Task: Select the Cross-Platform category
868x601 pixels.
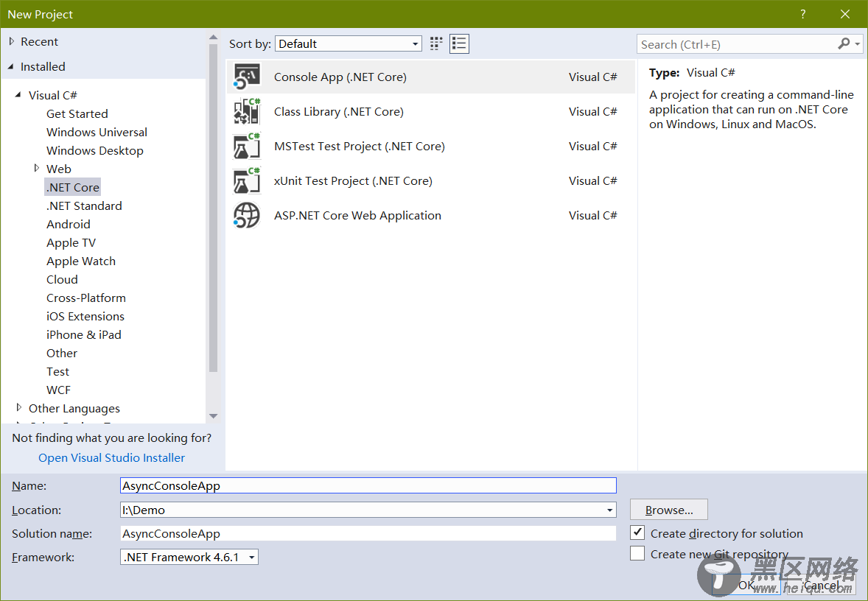Action: tap(85, 298)
